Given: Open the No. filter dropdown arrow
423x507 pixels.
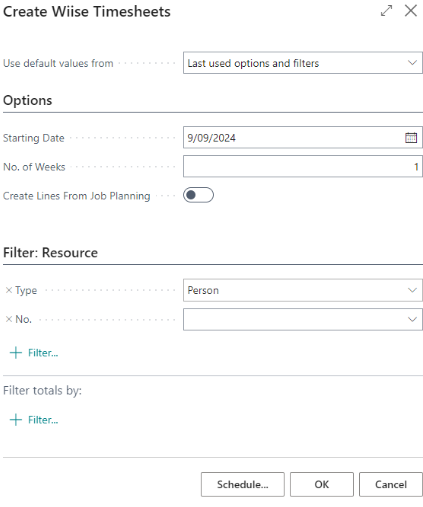Looking at the screenshot, I should 412,319.
